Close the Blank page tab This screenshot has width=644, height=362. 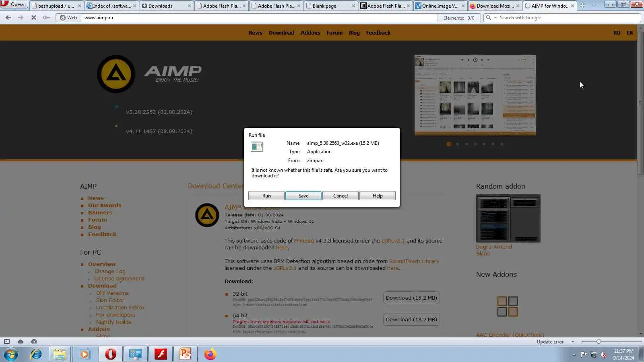(x=353, y=6)
